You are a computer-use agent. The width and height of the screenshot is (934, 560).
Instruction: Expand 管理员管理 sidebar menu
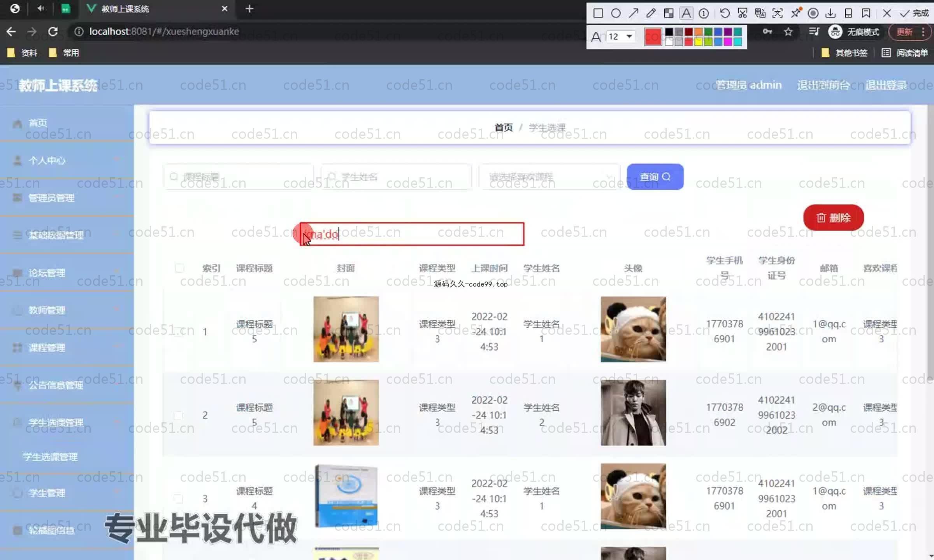click(67, 198)
